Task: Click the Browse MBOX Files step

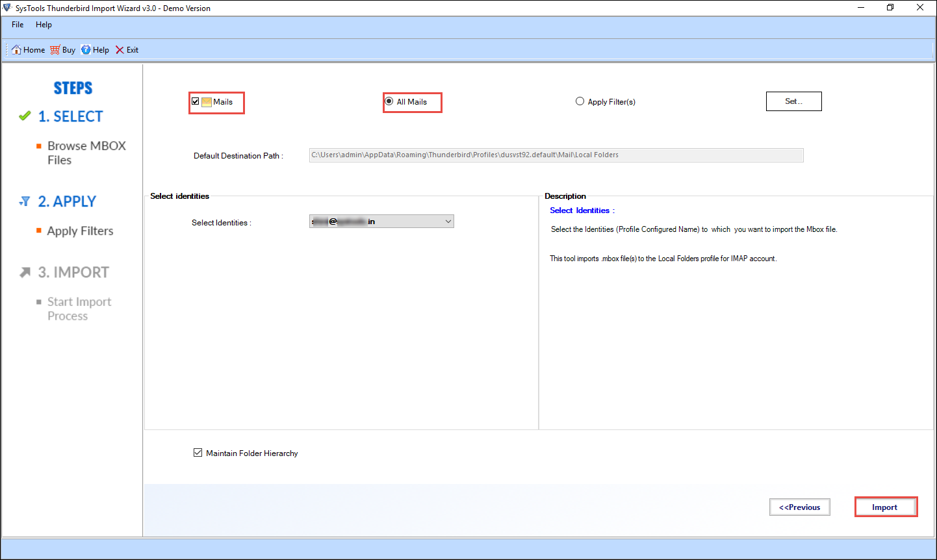Action: click(86, 153)
